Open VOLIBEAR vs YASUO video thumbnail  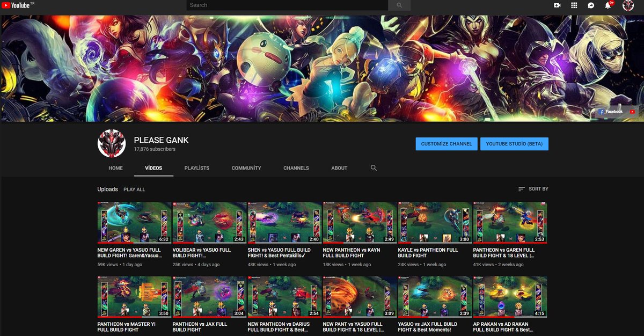[x=209, y=223]
